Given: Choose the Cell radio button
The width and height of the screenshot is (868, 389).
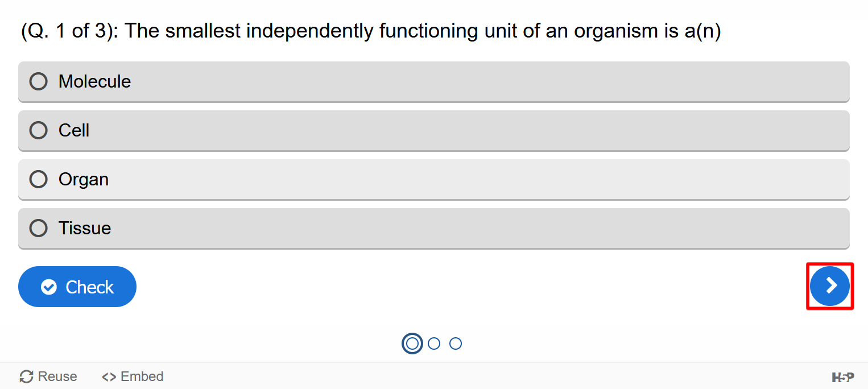Looking at the screenshot, I should (x=38, y=130).
